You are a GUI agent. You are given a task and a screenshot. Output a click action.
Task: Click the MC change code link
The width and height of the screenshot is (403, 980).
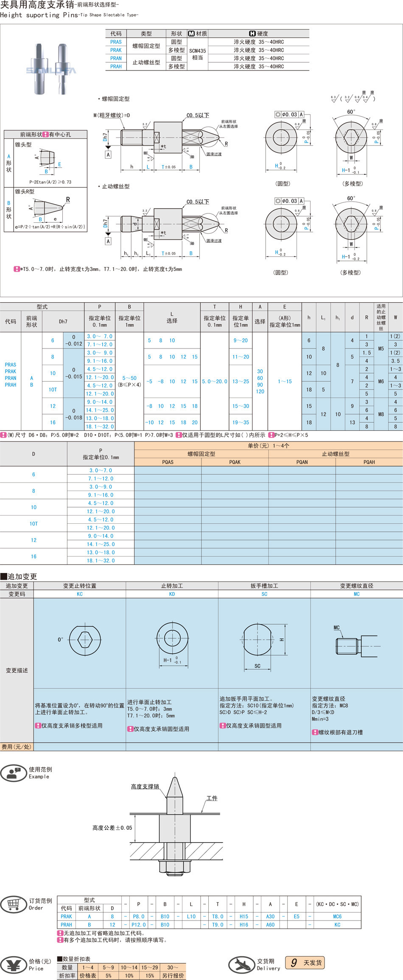tap(356, 594)
